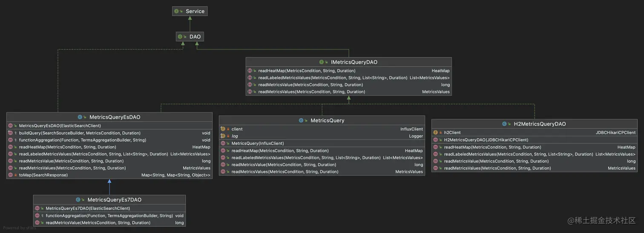Click the interface icon beside DAO

tap(180, 37)
